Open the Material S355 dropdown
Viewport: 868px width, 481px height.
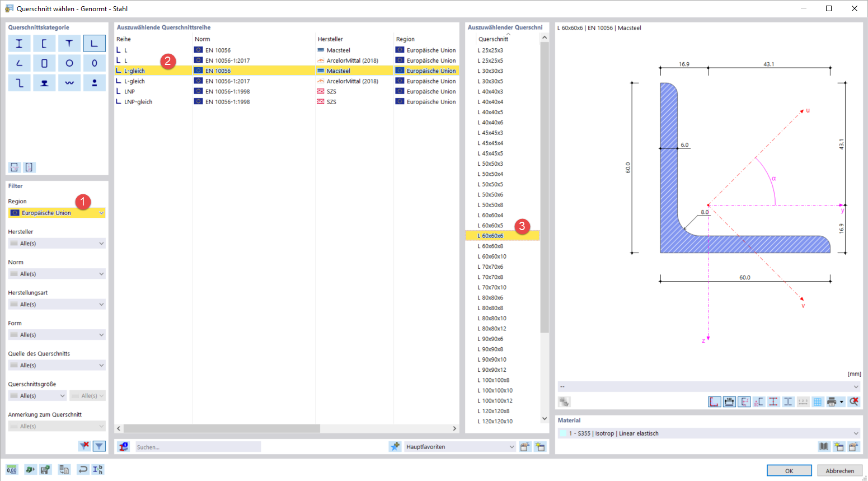(709, 433)
